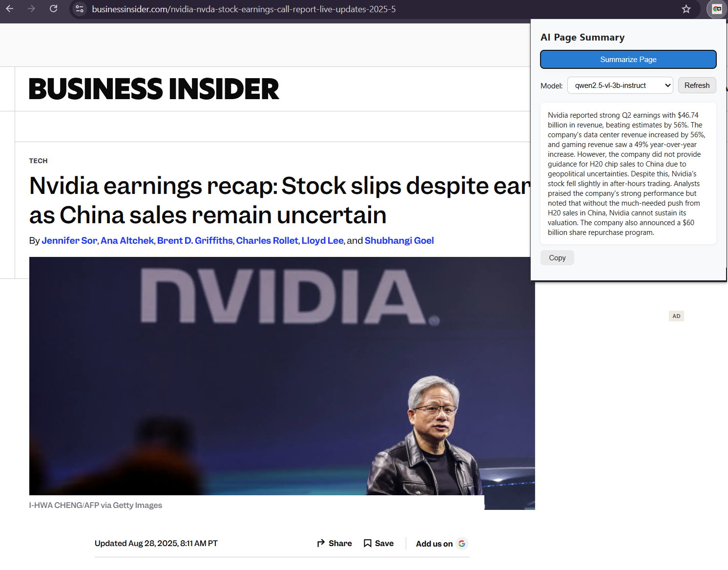Screen dimensions: 728x570
Task: Open Business Insider logo homepage link
Action: [154, 89]
